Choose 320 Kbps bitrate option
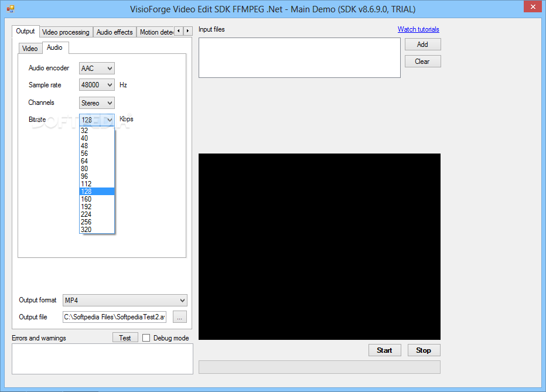This screenshot has width=546, height=392. click(x=97, y=230)
